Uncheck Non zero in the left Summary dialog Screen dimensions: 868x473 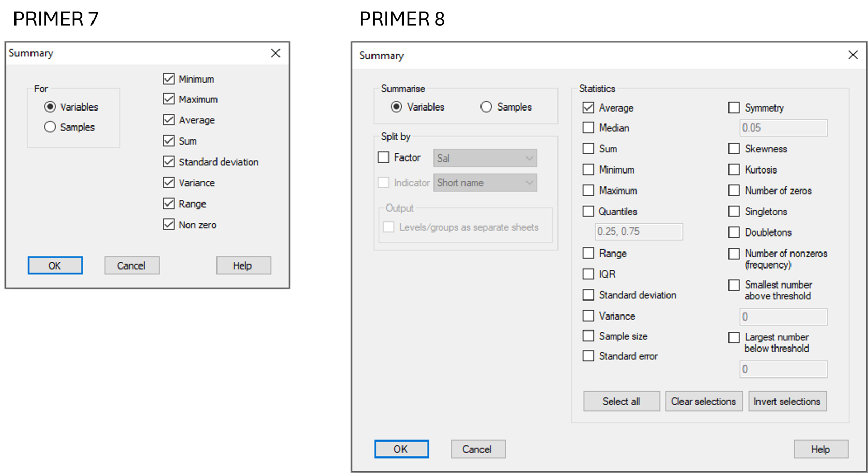tap(169, 224)
